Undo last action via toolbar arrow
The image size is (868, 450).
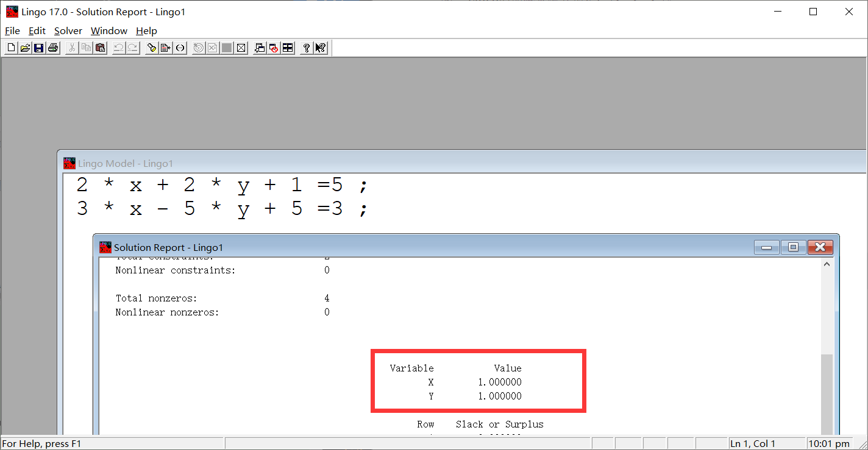[x=119, y=48]
